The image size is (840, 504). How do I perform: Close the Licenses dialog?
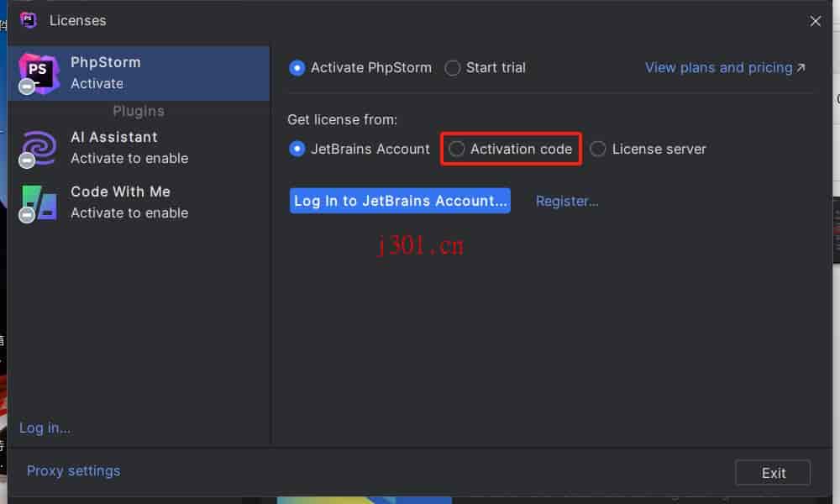(815, 21)
